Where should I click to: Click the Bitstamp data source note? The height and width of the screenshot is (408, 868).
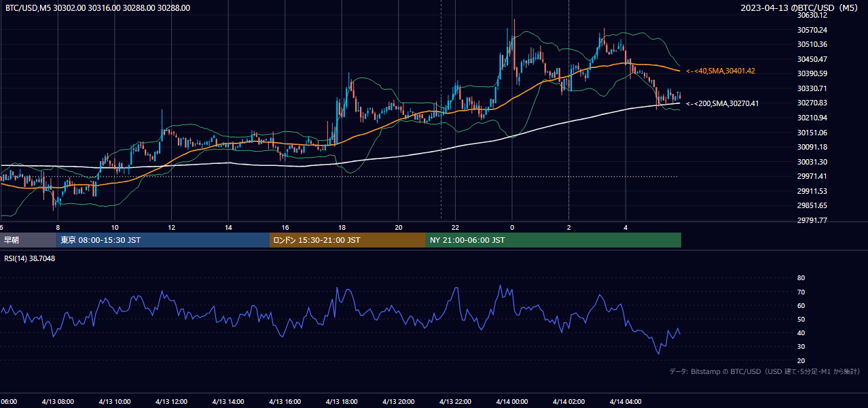point(765,371)
